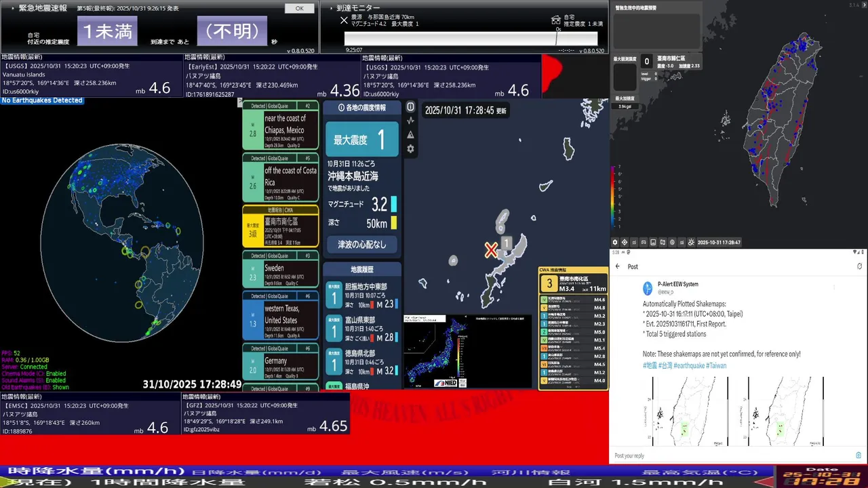This screenshot has height=488, width=868.
Task: Click the EarlyEst バヌアツ諸島 mb 4.36 panel
Action: coord(272,75)
